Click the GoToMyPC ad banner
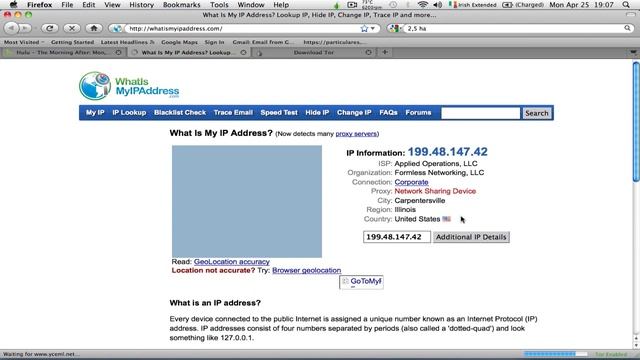 tap(361, 282)
